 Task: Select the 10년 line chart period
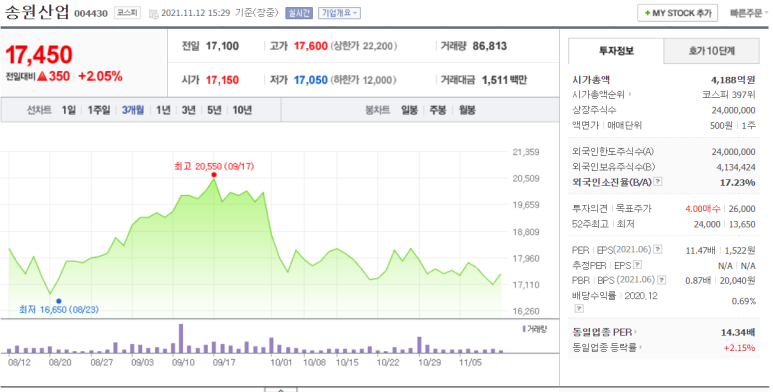coord(242,110)
